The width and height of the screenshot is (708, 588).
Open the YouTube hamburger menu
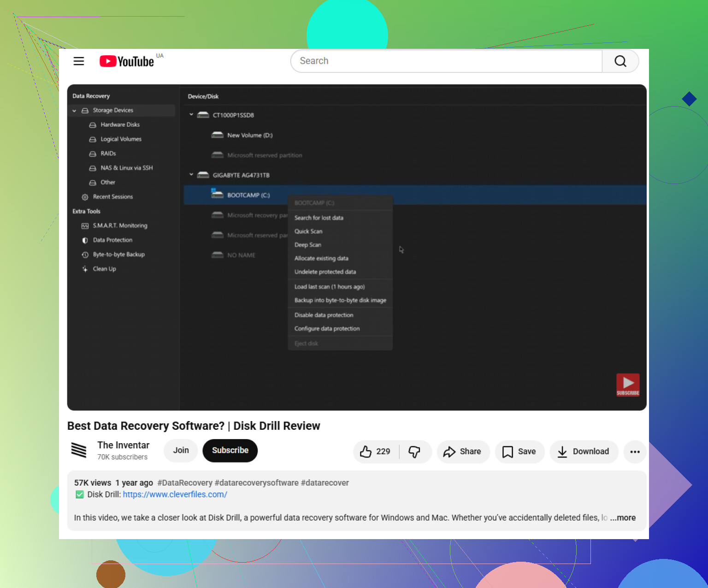click(79, 61)
